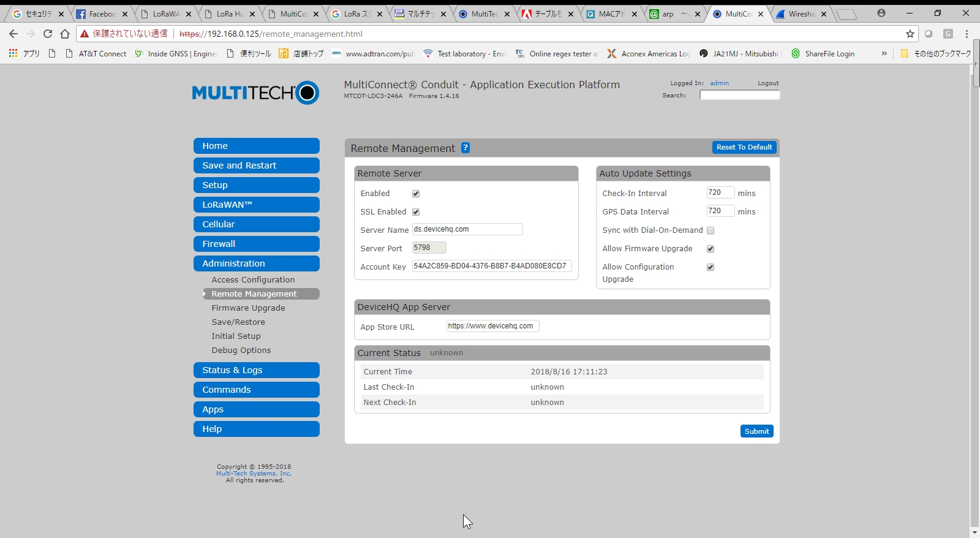
Task: Open Access Configuration submenu item
Action: tap(253, 280)
